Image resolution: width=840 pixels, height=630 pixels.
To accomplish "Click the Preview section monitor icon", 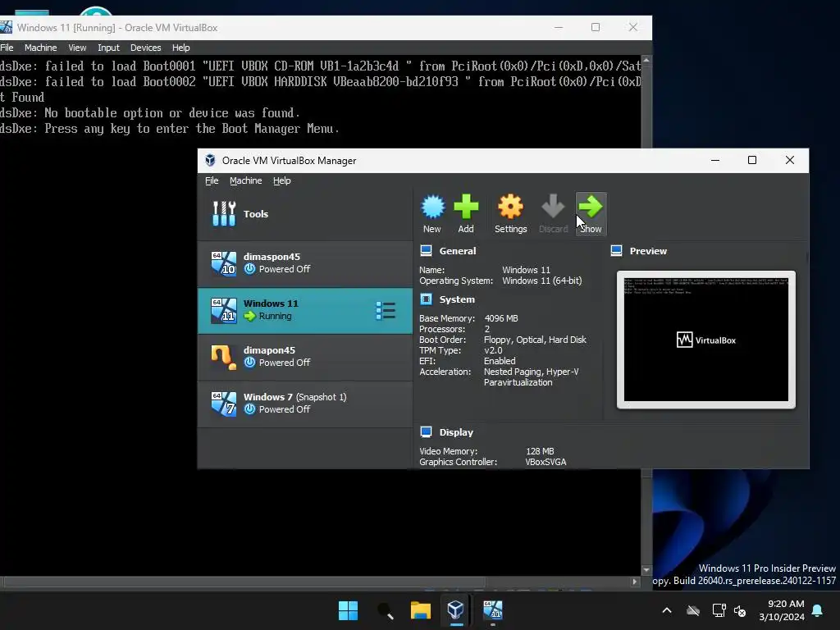I will pyautogui.click(x=617, y=251).
